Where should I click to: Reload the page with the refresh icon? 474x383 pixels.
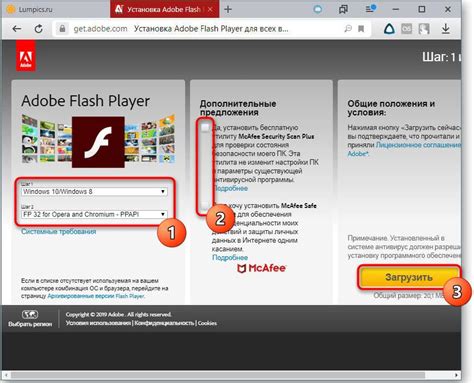39,29
